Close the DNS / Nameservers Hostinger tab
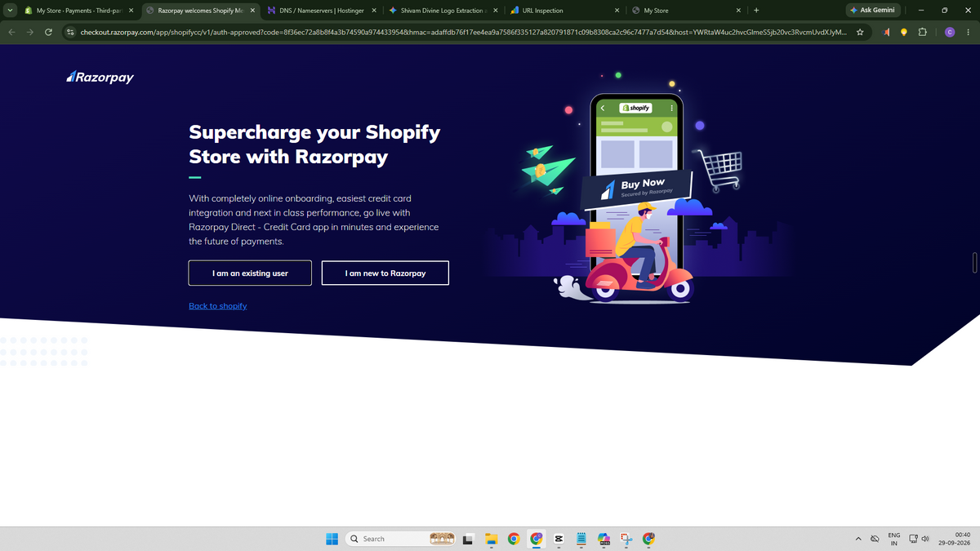Image resolution: width=980 pixels, height=551 pixels. click(372, 11)
